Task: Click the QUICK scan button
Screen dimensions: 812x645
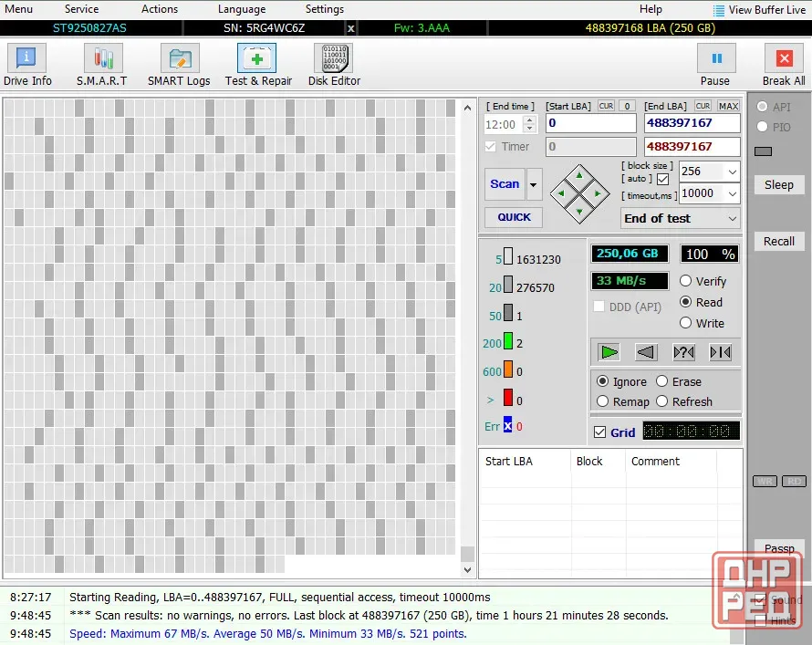Action: 514,217
